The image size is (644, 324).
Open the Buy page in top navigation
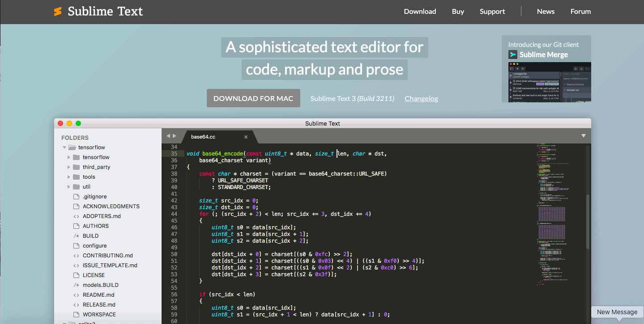point(458,12)
